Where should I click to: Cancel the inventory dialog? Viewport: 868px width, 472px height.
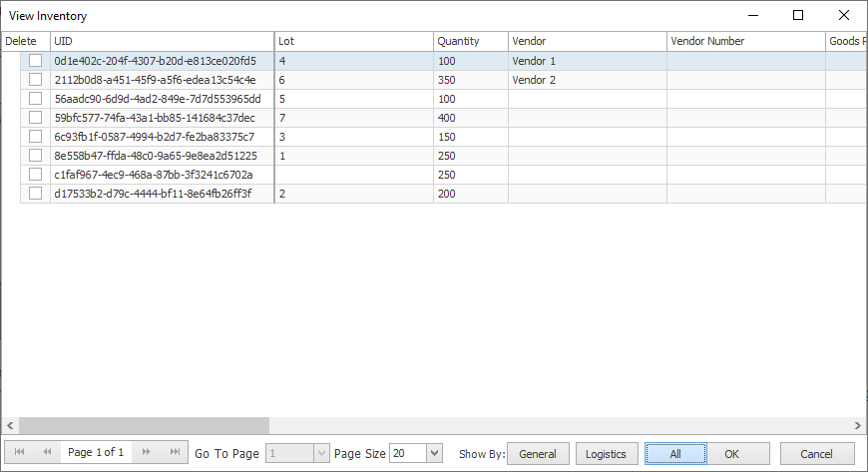[x=817, y=453]
